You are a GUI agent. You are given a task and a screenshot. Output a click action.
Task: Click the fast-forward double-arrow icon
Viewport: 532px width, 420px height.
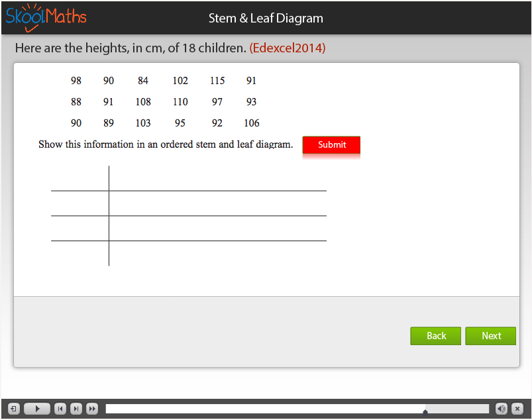pyautogui.click(x=92, y=409)
